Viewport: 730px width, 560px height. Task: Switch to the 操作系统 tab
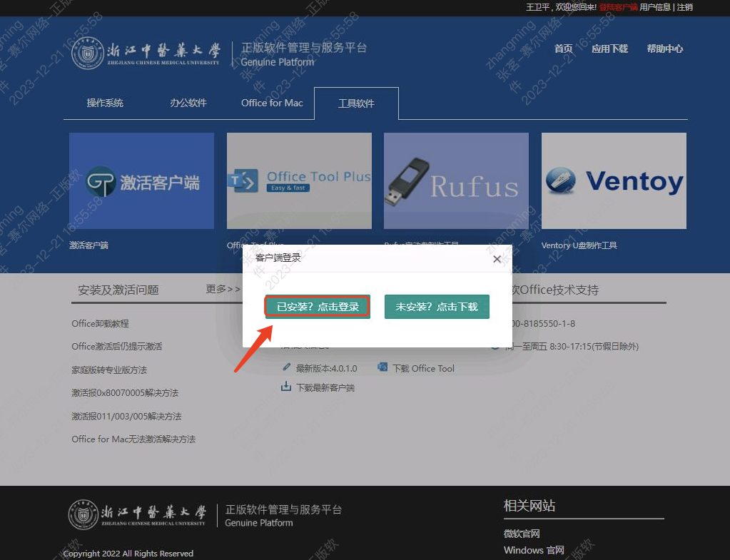coord(105,103)
